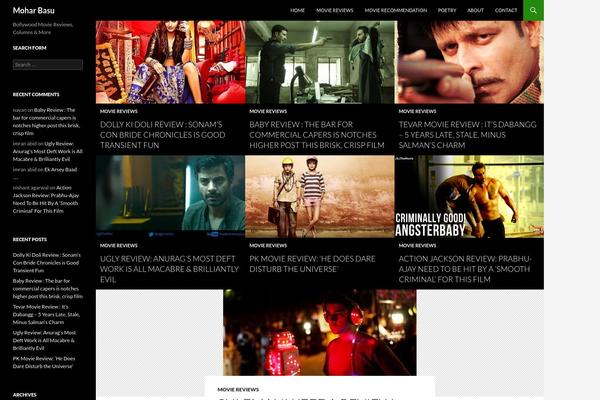Viewport: 600px width, 400px height.
Task: Click the Mohar Basu site title
Action: pos(34,10)
